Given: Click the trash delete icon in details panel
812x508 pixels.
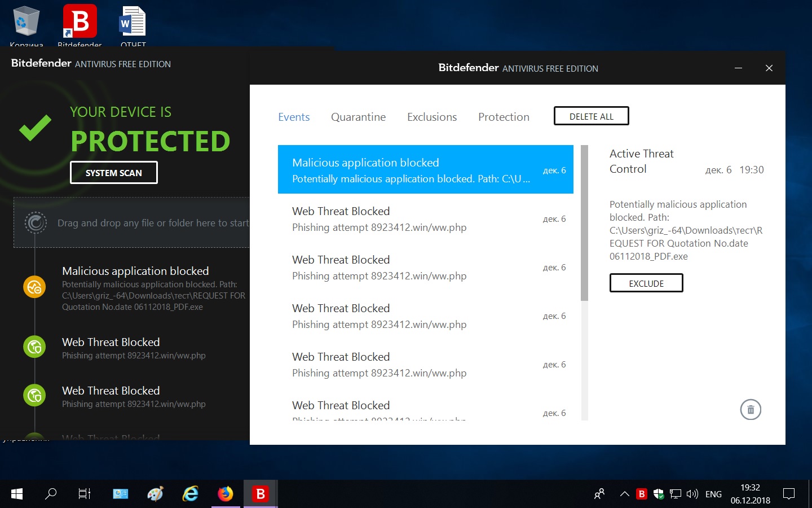Looking at the screenshot, I should pyautogui.click(x=751, y=410).
